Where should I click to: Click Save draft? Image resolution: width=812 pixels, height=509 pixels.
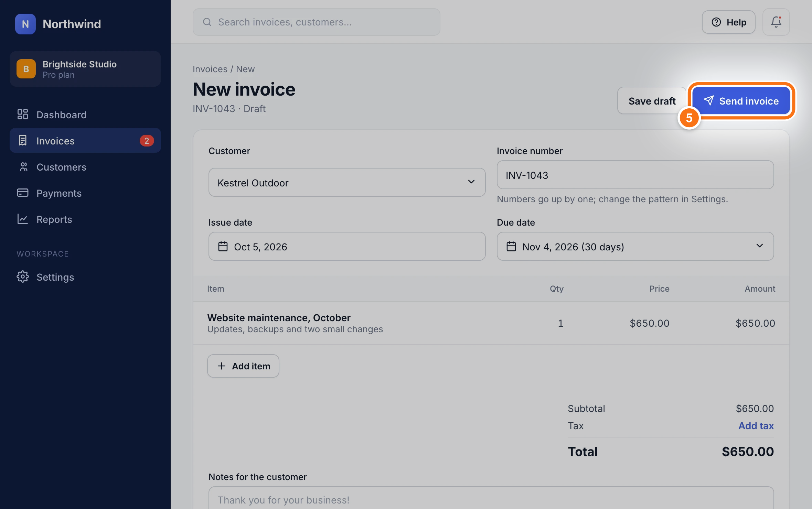click(652, 101)
